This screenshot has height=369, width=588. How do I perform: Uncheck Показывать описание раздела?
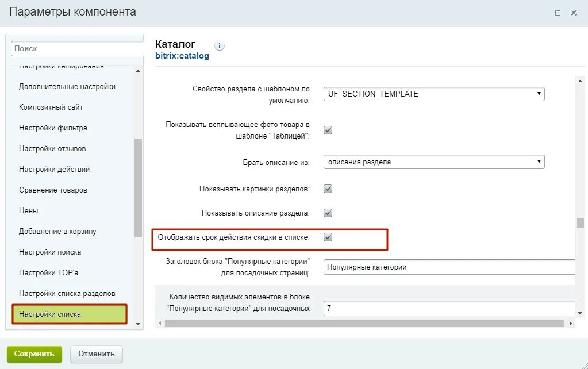(328, 213)
